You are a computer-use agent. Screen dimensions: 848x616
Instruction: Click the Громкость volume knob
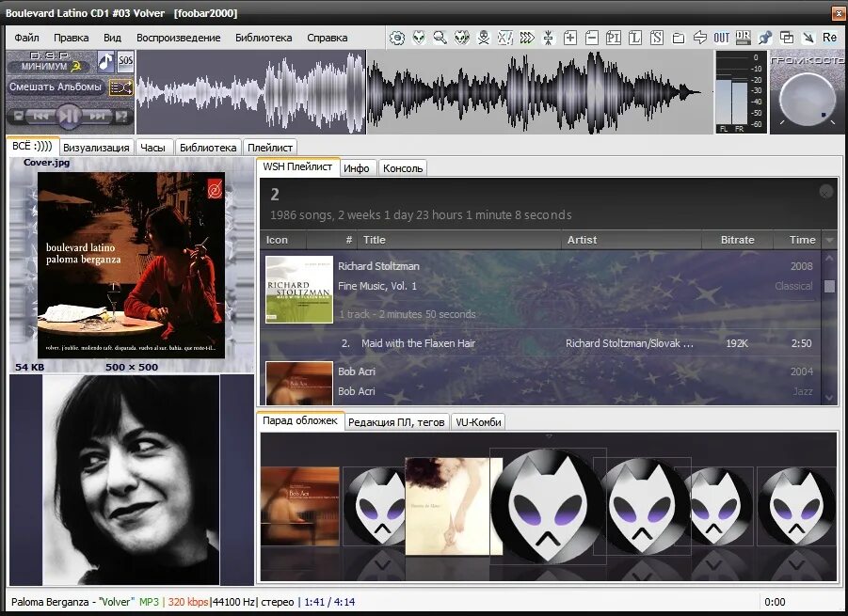[x=808, y=99]
